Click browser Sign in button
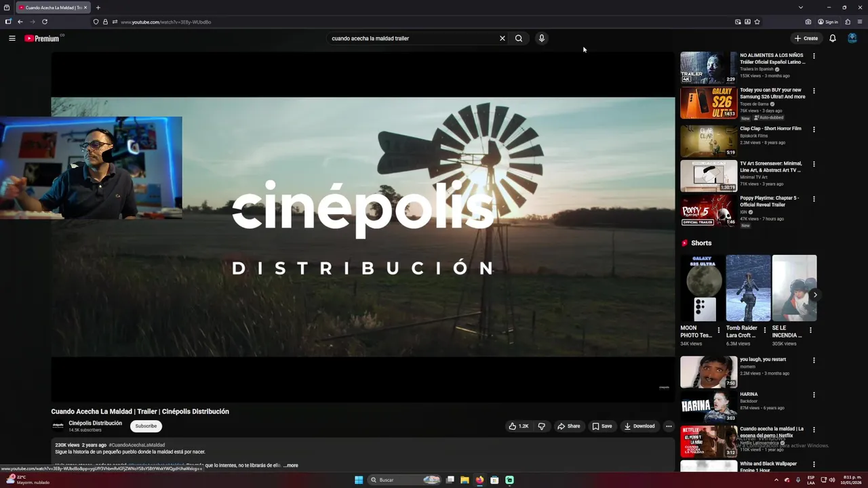This screenshot has width=868, height=488. [828, 22]
